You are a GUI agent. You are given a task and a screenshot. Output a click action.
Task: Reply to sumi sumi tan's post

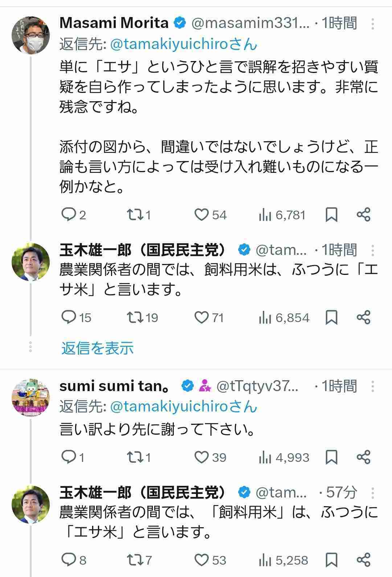[x=68, y=457]
